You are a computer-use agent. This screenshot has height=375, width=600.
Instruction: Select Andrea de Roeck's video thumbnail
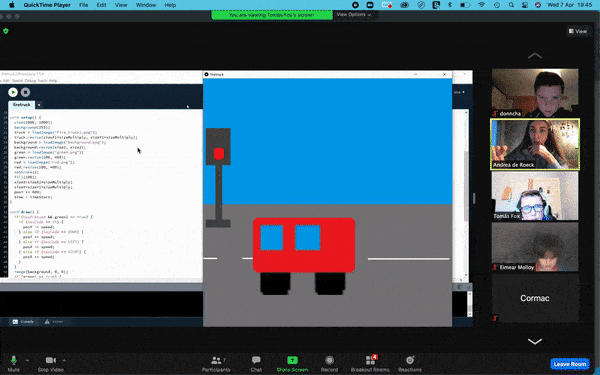tap(535, 144)
